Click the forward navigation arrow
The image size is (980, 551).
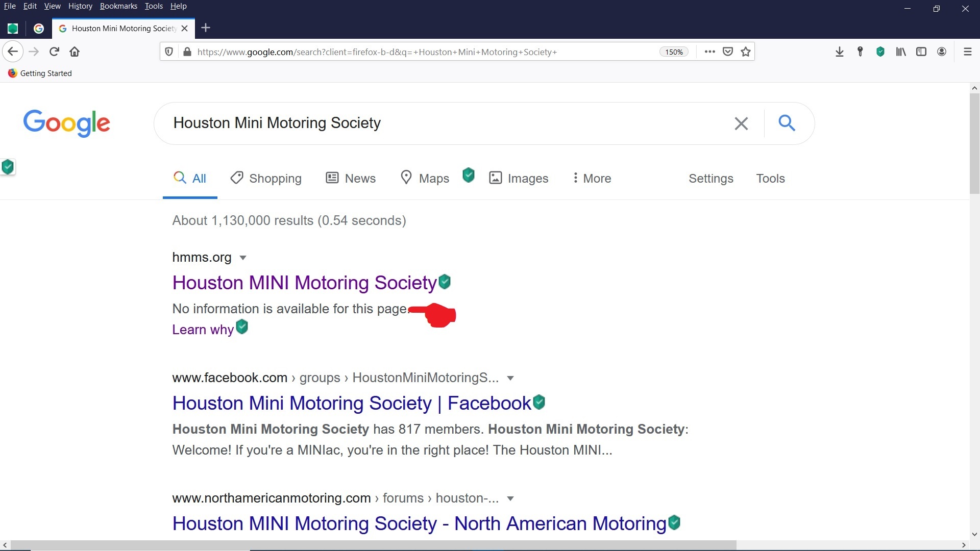pyautogui.click(x=34, y=52)
